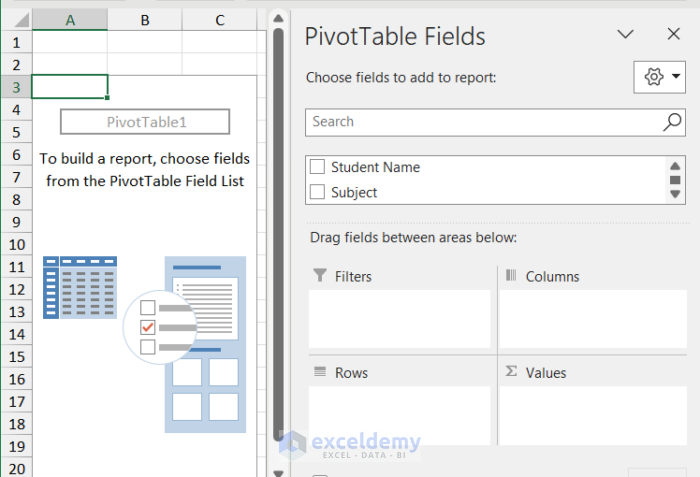Viewport: 700px width, 477px height.
Task: Click the Filters funnel icon
Action: [x=320, y=276]
